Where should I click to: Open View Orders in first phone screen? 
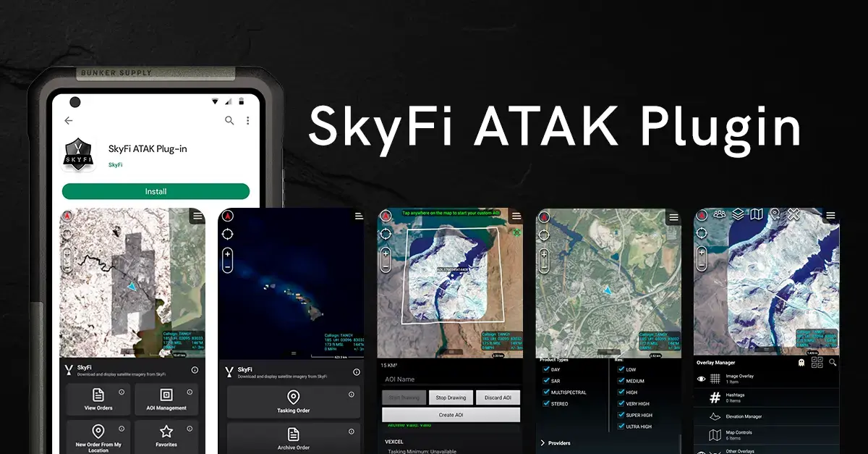(x=98, y=399)
